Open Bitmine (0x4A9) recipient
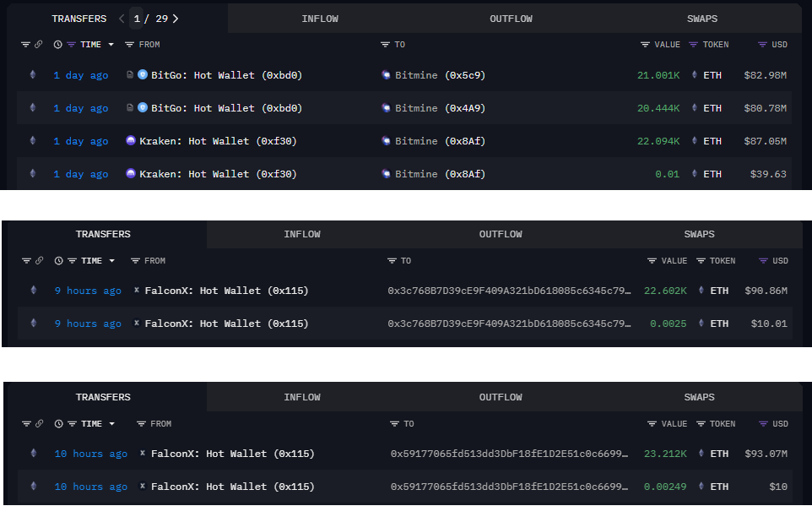The image size is (812, 506). pyautogui.click(x=440, y=108)
